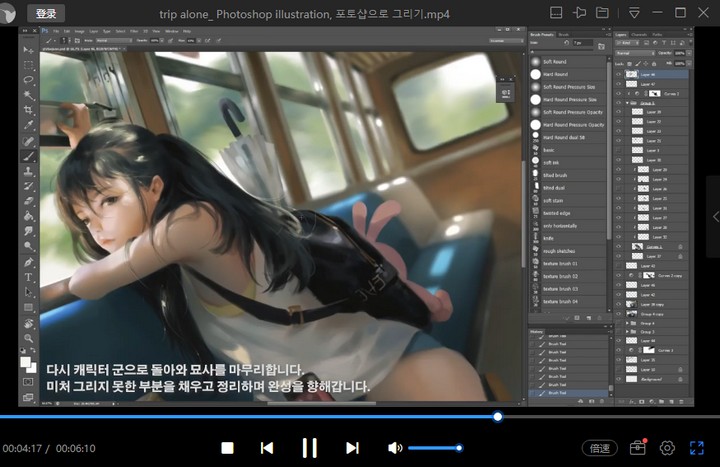Image resolution: width=720 pixels, height=467 pixels.
Task: Open video player settings gear
Action: coord(667,448)
